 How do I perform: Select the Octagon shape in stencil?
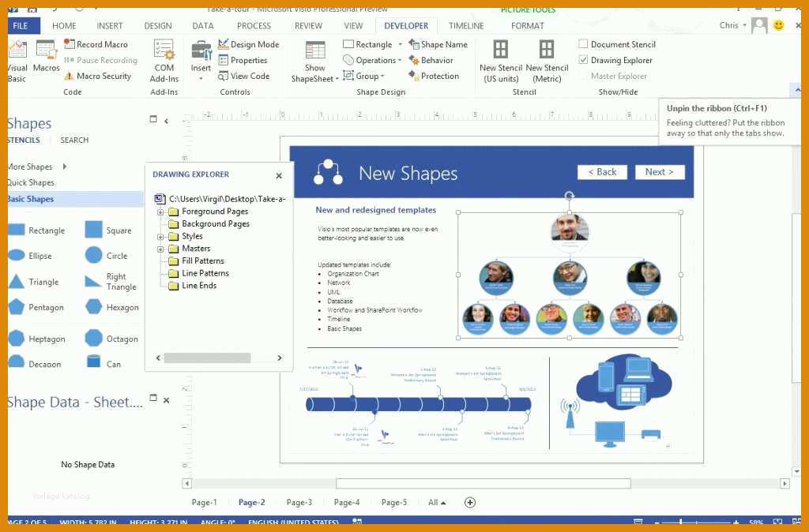click(x=112, y=339)
